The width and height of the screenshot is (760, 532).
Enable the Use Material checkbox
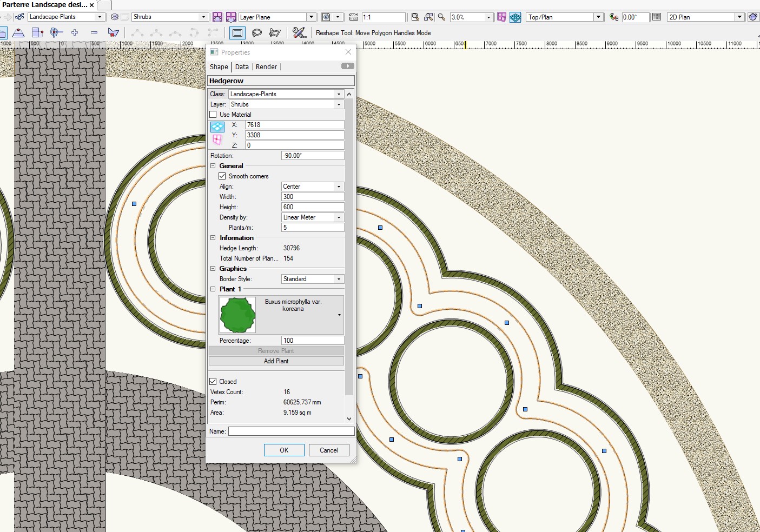pyautogui.click(x=213, y=114)
